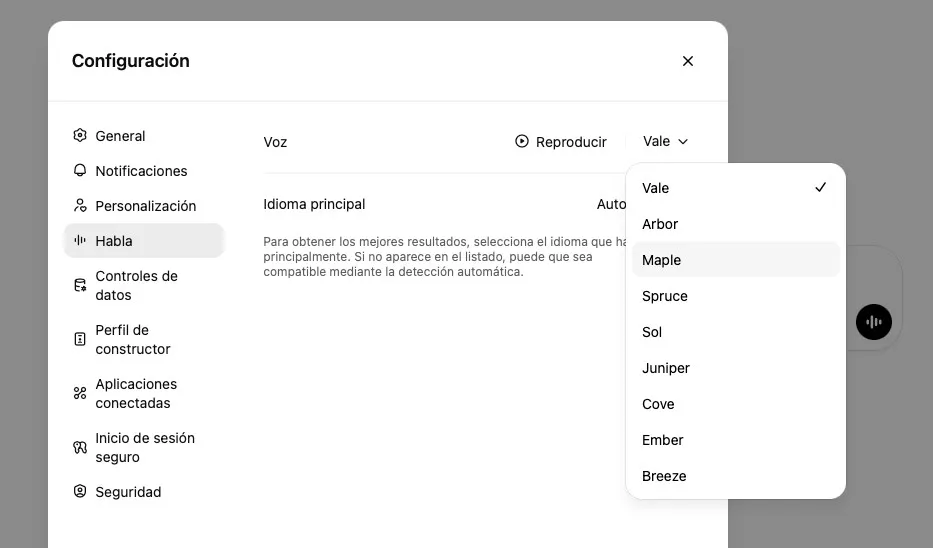Click the description text starting 'Para obtener'

(x=445, y=256)
